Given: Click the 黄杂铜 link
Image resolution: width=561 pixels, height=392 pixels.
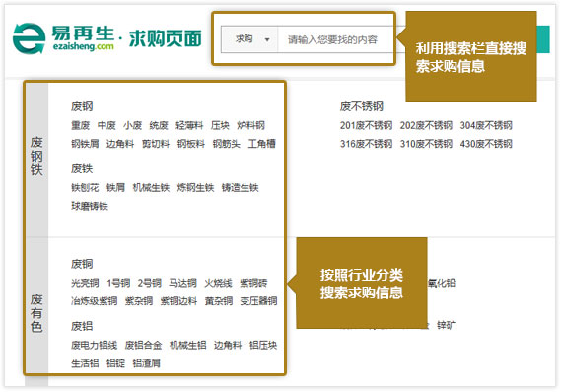Looking at the screenshot, I should click(219, 301).
